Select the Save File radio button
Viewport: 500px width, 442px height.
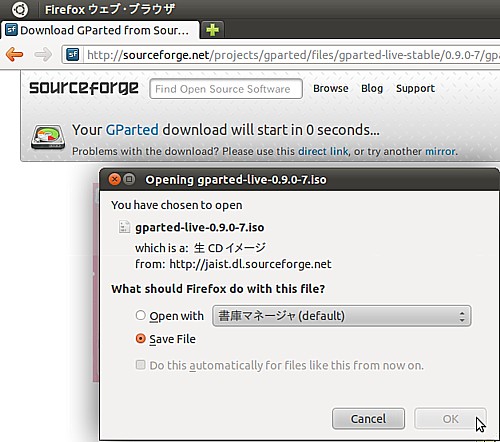(x=141, y=338)
